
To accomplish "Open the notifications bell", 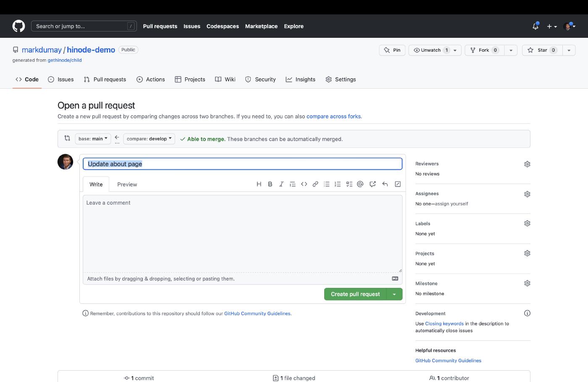I will 535,26.
